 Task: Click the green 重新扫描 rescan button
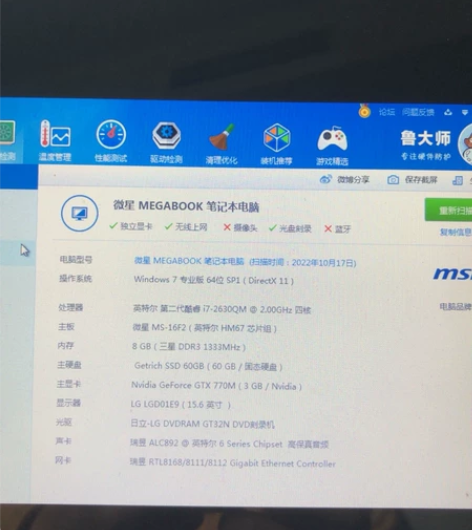click(x=448, y=210)
